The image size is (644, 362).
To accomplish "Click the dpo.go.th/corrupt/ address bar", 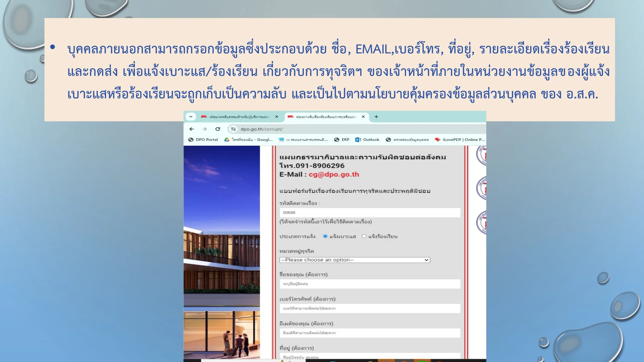I will point(357,129).
